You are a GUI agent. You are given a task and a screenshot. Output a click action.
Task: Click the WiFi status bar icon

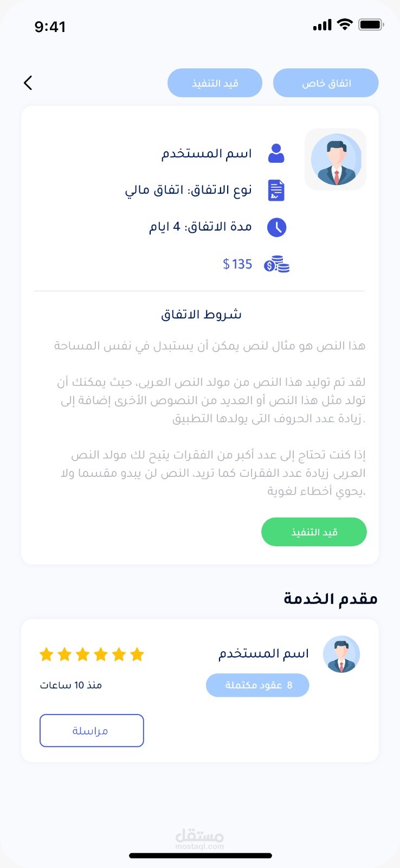pyautogui.click(x=345, y=24)
